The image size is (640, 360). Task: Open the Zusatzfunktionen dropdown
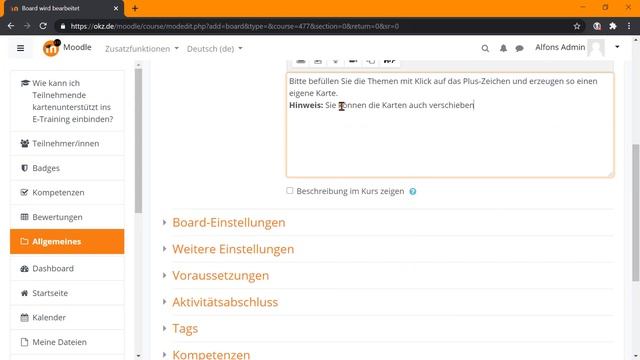142,49
